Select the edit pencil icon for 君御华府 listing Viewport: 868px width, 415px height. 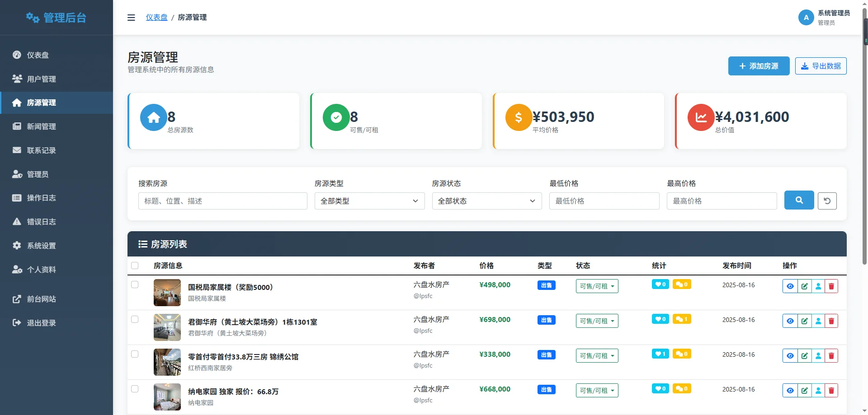(804, 321)
